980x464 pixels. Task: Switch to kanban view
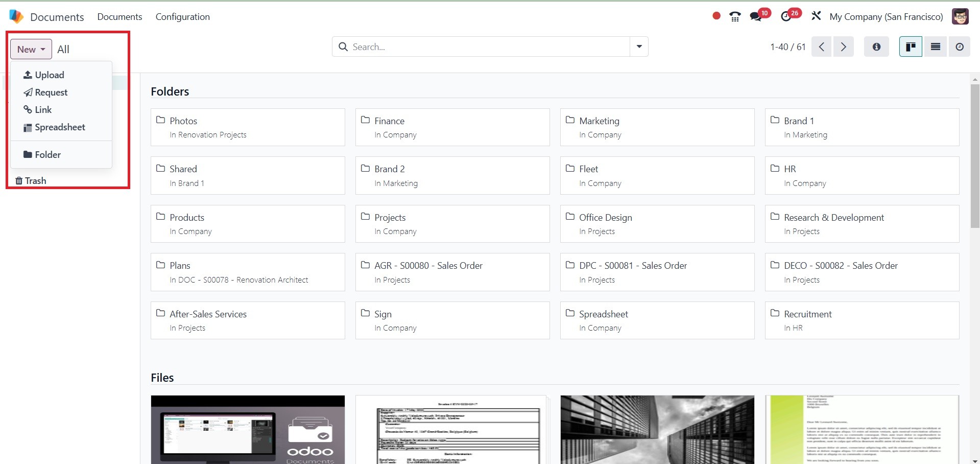tap(910, 47)
